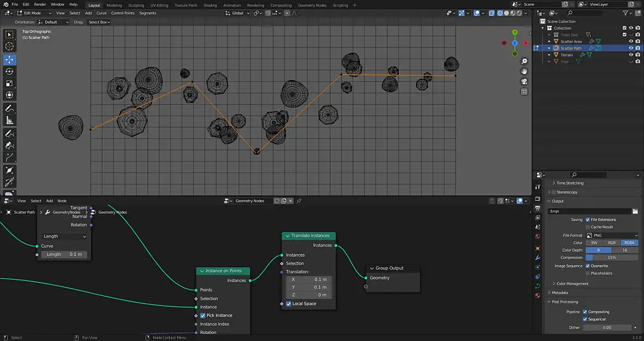Viewport: 644px width, 341px height.
Task: Open the Length mode dropdown in node
Action: 64,236
